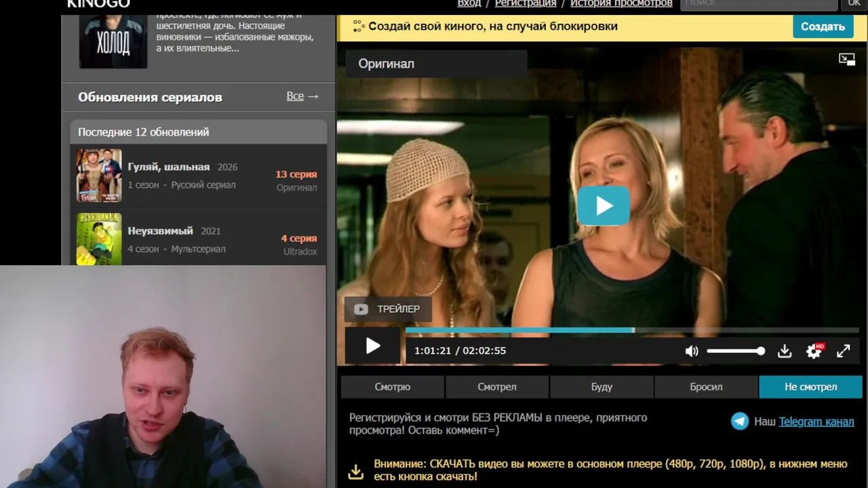Select the Смотрю status tab

(x=393, y=387)
